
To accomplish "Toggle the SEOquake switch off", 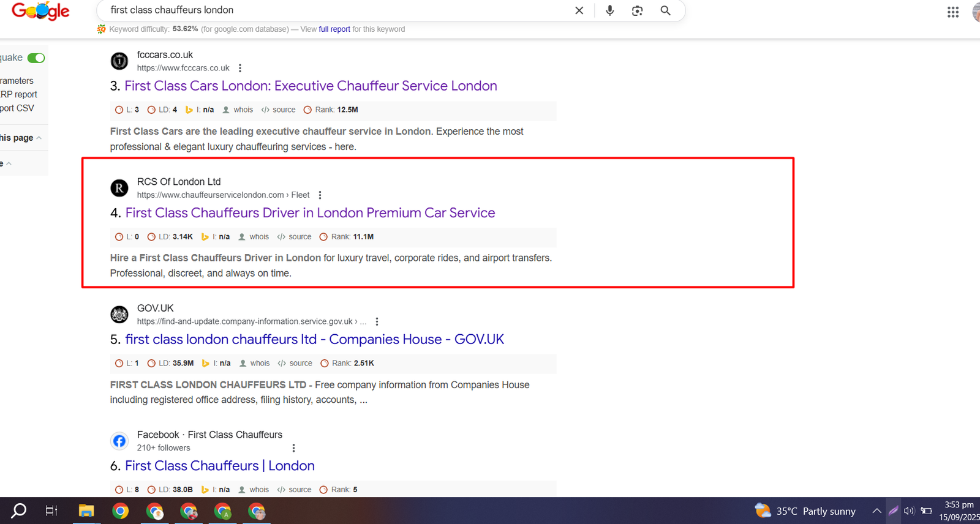I will [x=36, y=58].
